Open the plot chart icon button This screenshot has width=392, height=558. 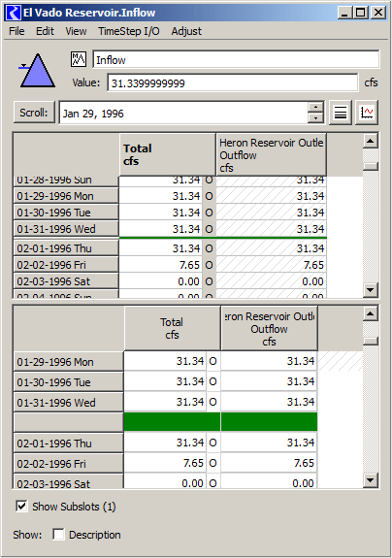tap(367, 113)
